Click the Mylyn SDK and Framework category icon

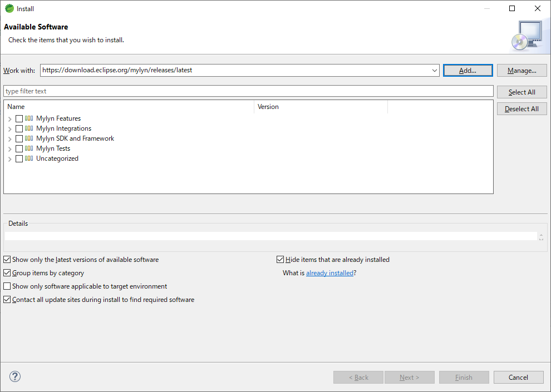click(29, 138)
